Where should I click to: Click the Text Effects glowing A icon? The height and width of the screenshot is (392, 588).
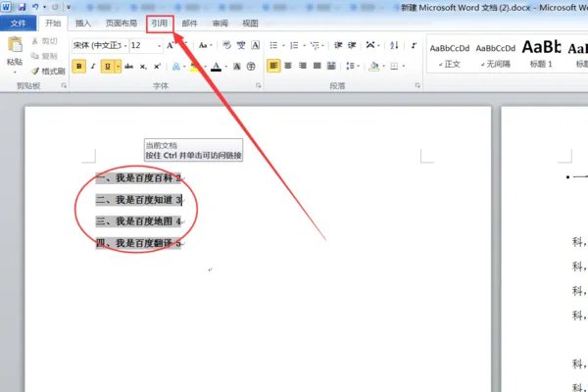175,67
